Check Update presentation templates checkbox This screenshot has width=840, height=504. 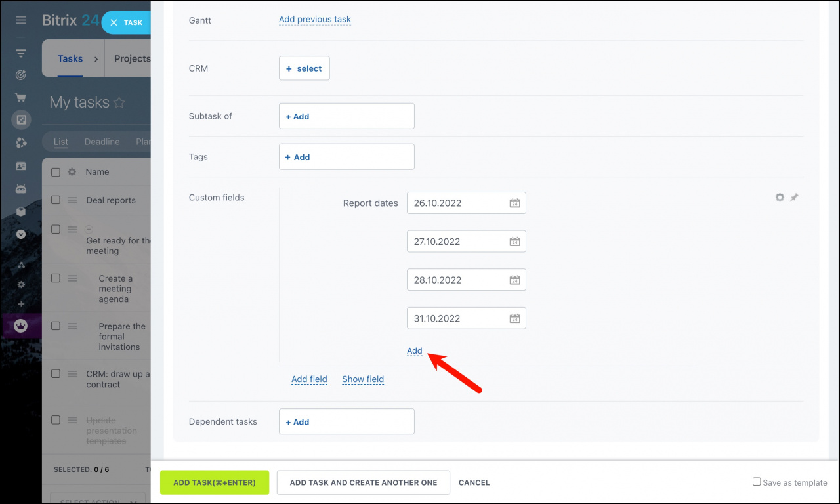(x=56, y=421)
